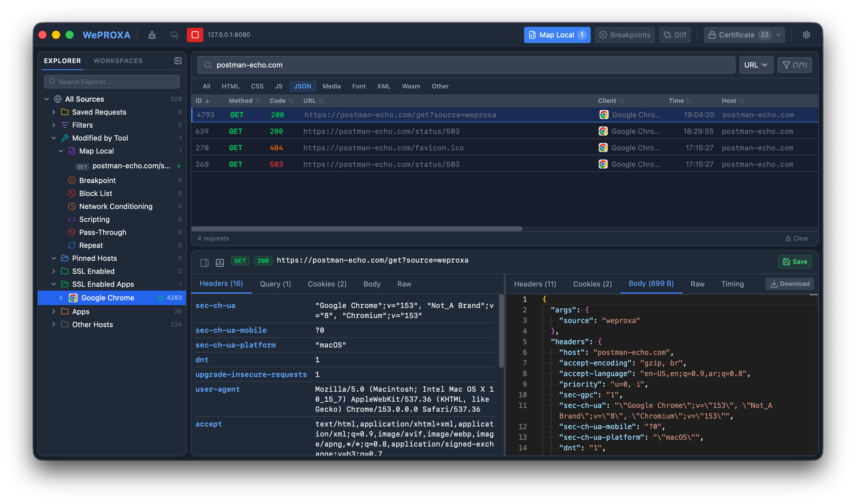The height and width of the screenshot is (504, 856).
Task: Click the green lock icon on Google Chrome row
Action: (x=160, y=298)
